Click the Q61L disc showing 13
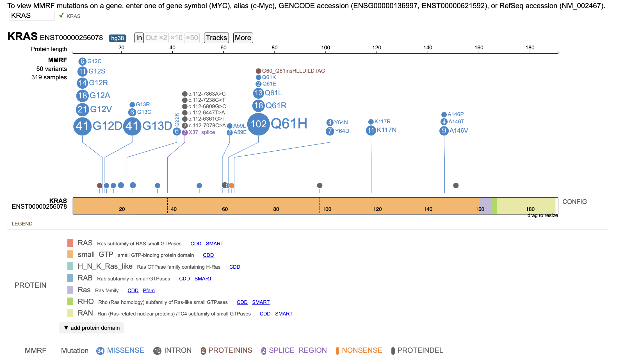Image resolution: width=625 pixels, height=364 pixels. tap(258, 93)
